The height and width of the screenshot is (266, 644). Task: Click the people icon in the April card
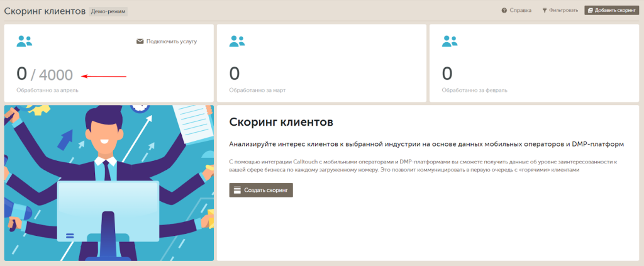tap(25, 41)
